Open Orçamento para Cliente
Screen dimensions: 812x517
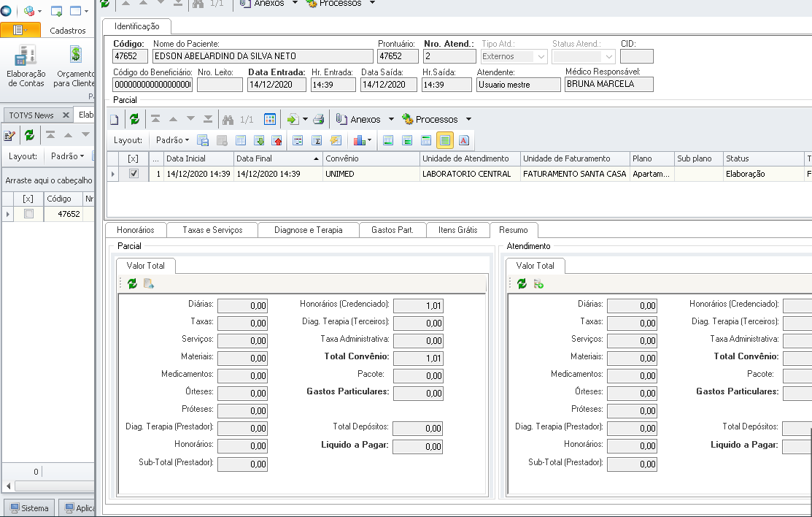coord(75,66)
